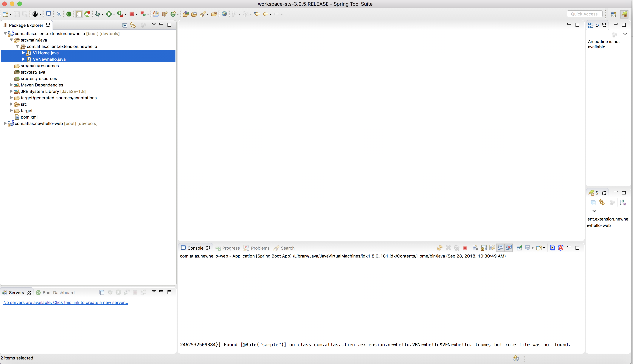
Task: Click the Relaunch green power icon
Action: [x=69, y=14]
